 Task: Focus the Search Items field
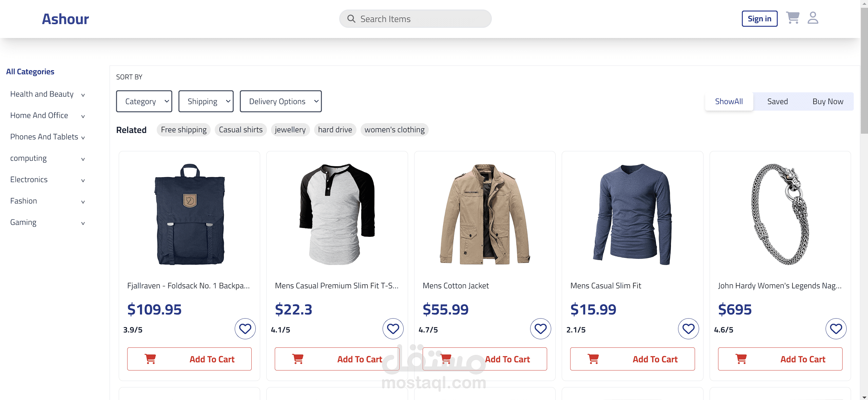(415, 19)
